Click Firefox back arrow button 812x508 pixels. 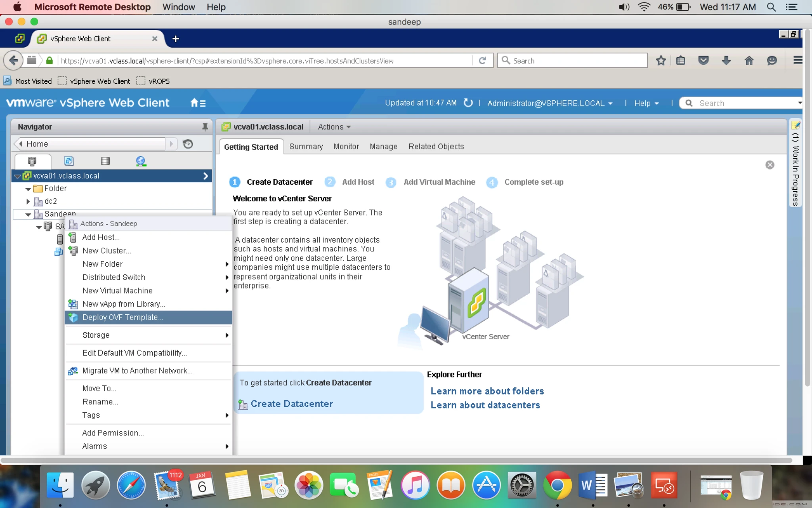click(x=13, y=60)
